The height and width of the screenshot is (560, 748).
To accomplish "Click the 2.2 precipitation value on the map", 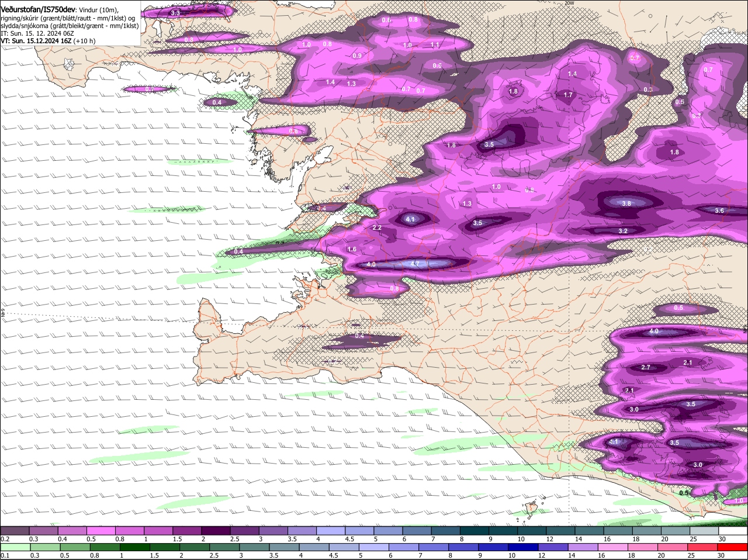I will click(377, 227).
